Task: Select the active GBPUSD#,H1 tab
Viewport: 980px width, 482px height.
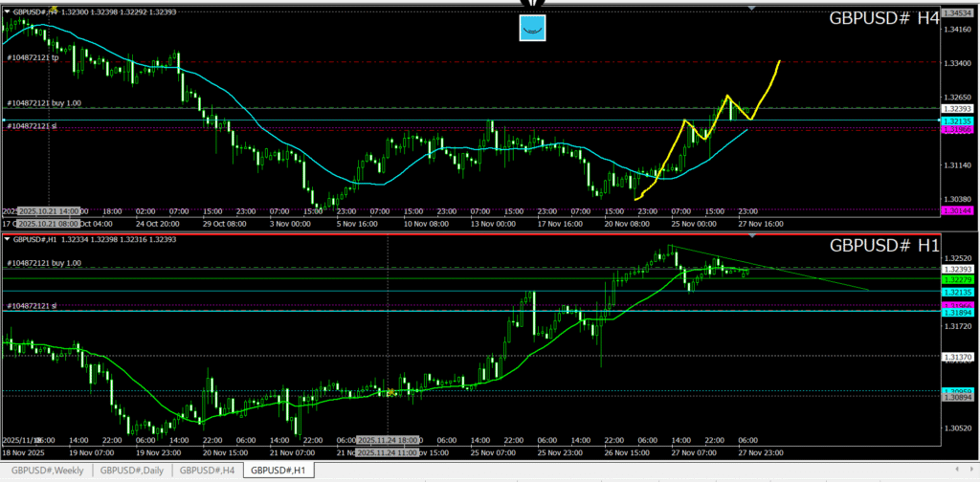Action: click(278, 471)
